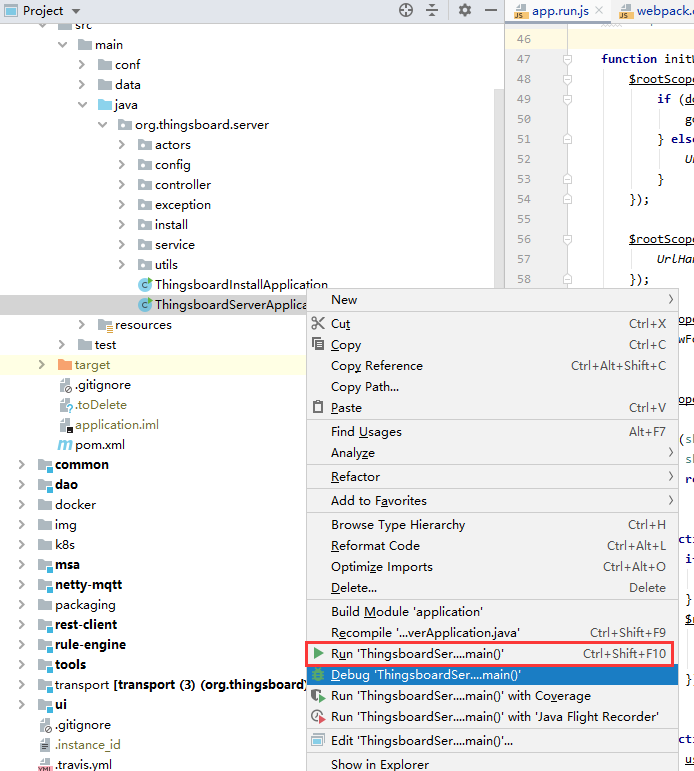Screen dimensions: 694x771
Task: Choose Reformat Code
Action: [492, 546]
